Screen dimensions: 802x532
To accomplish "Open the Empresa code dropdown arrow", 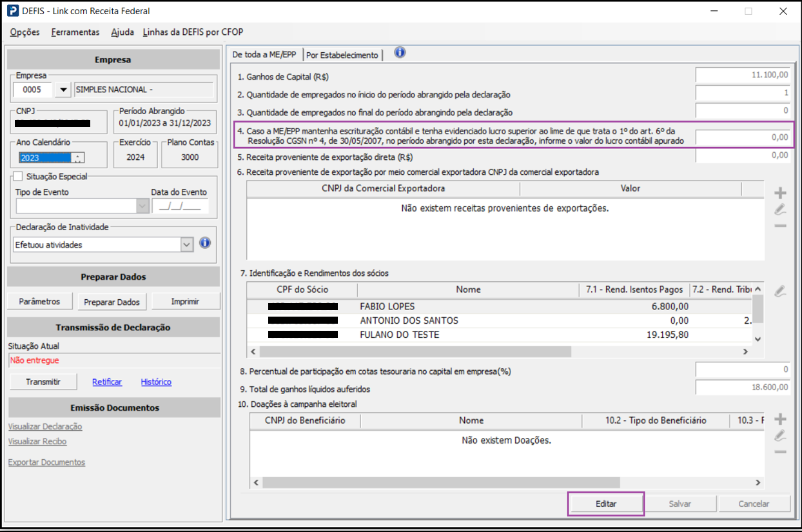I will (63, 90).
